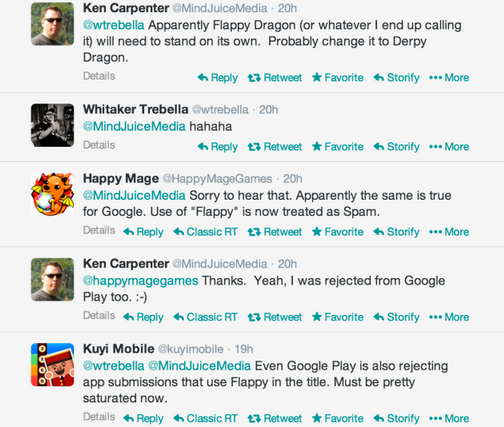Image resolution: width=504 pixels, height=427 pixels.
Task: Open @wtrebella mention in Ken's first tweet
Action: (113, 25)
